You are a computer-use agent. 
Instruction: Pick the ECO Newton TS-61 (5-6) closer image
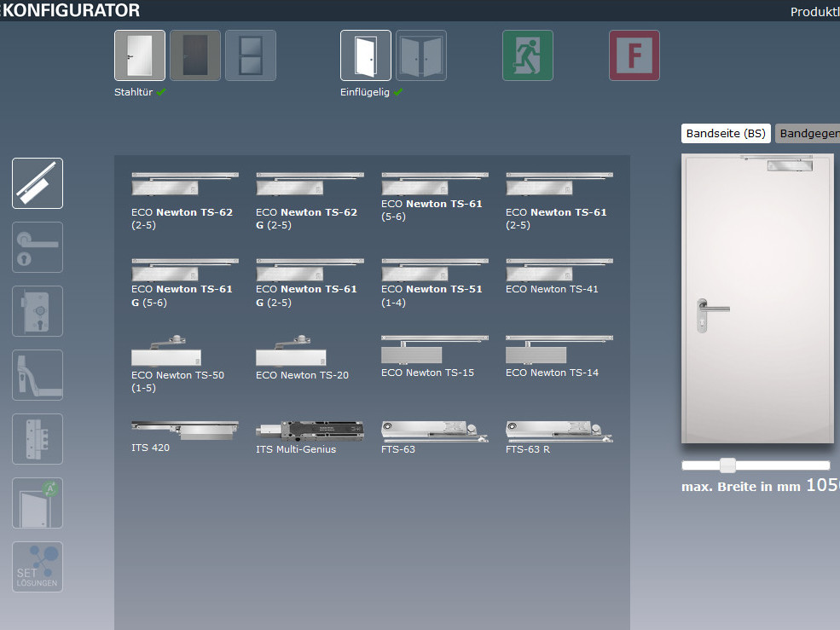(x=434, y=184)
